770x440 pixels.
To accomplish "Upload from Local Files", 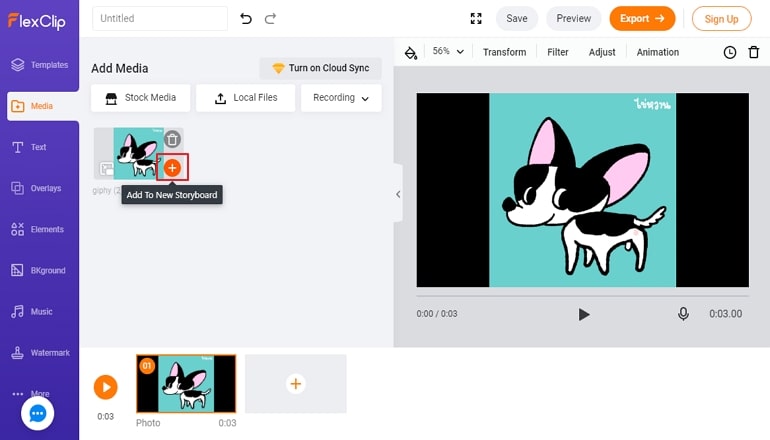I will [x=246, y=98].
